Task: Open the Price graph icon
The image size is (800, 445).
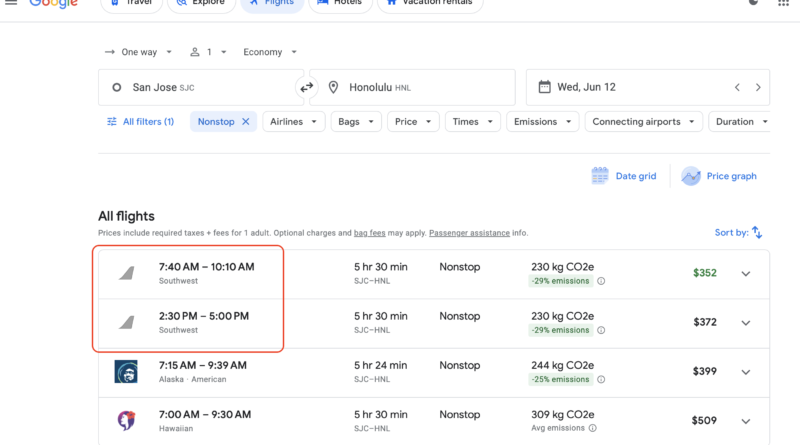Action: coord(691,176)
